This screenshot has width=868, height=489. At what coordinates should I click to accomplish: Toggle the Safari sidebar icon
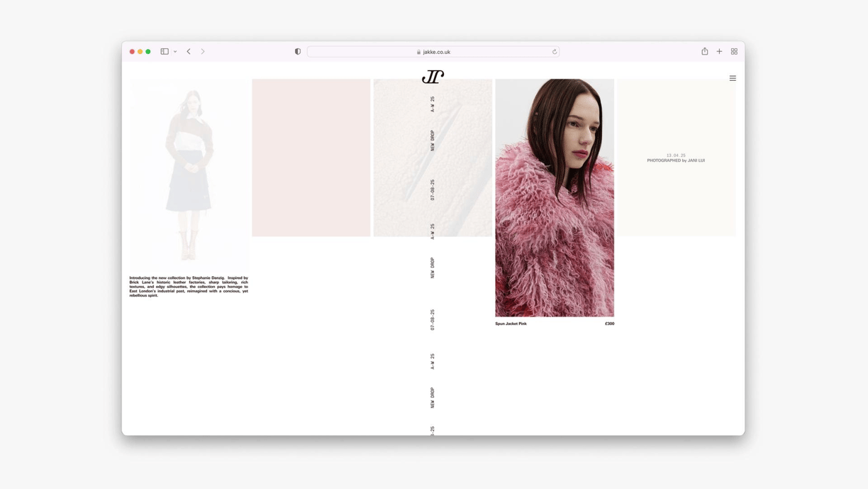click(x=165, y=51)
